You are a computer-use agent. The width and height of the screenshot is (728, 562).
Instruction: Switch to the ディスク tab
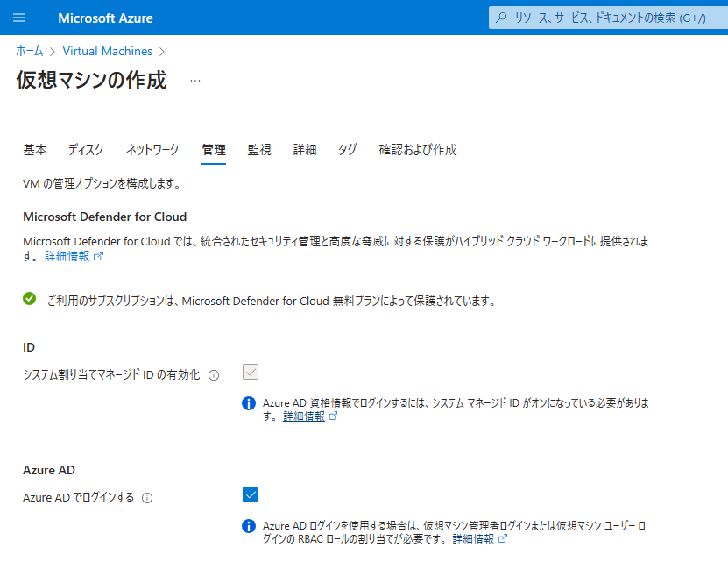pos(86,150)
